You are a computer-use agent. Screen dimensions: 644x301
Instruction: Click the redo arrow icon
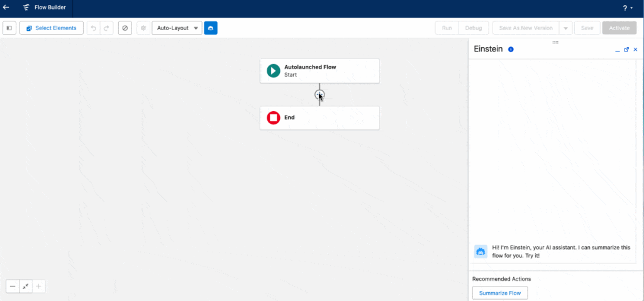[106, 28]
